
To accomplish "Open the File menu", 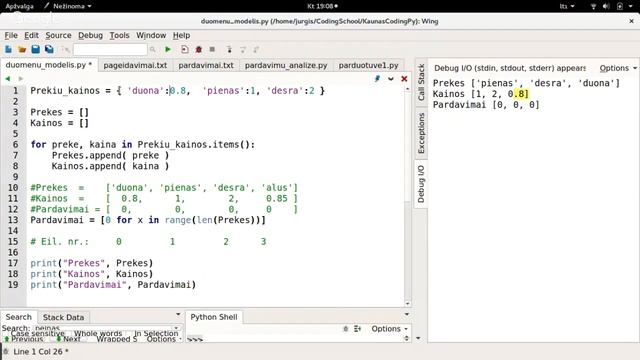I will click(11, 36).
